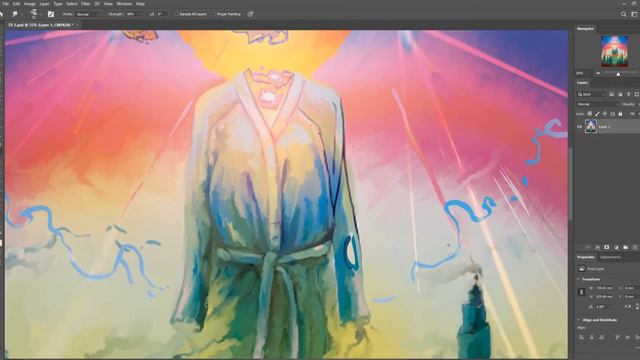Add a layer style fx icon

(597, 247)
